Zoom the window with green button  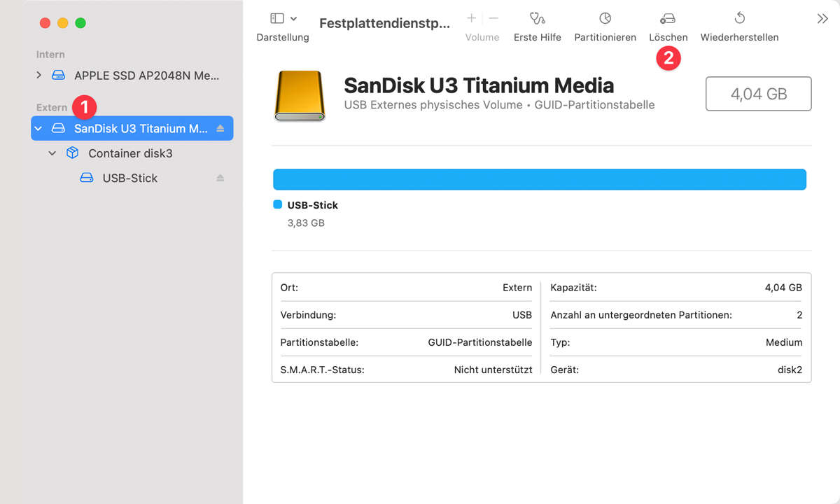80,23
